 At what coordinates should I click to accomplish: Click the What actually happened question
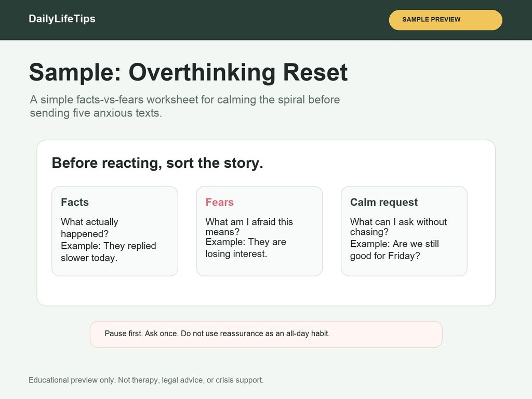pos(89,228)
